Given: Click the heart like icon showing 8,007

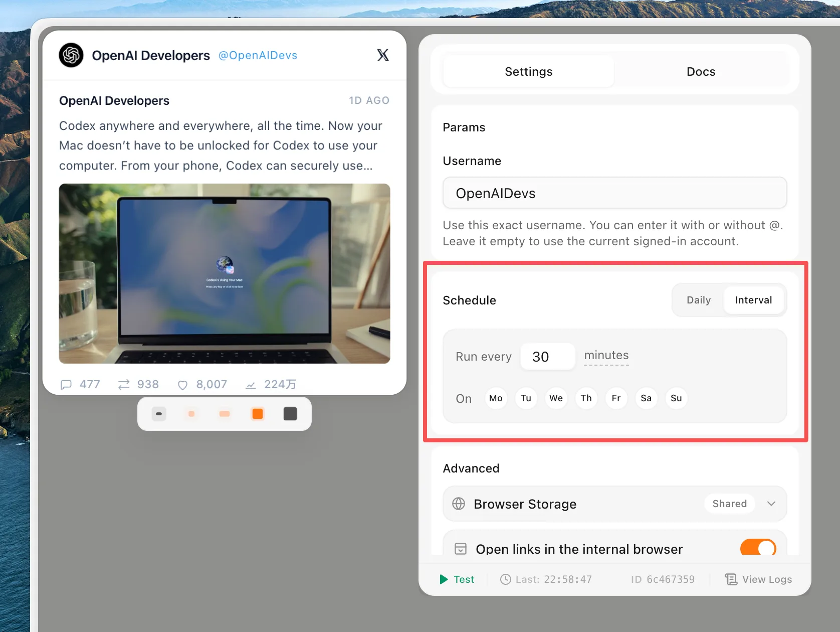Looking at the screenshot, I should coord(183,385).
